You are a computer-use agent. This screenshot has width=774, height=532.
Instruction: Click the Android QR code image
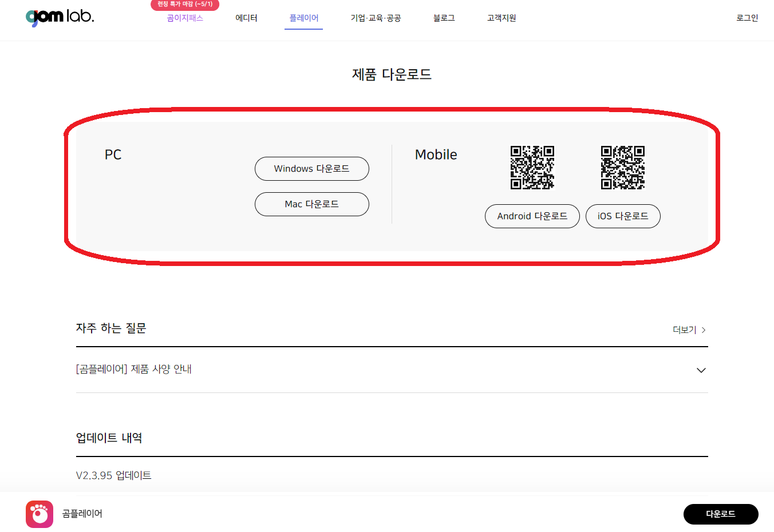[532, 168]
